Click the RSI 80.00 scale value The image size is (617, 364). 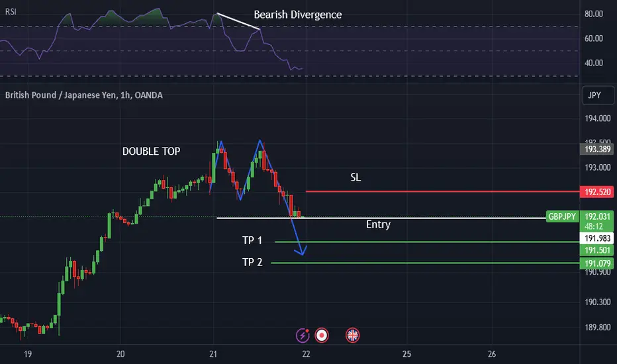click(594, 14)
